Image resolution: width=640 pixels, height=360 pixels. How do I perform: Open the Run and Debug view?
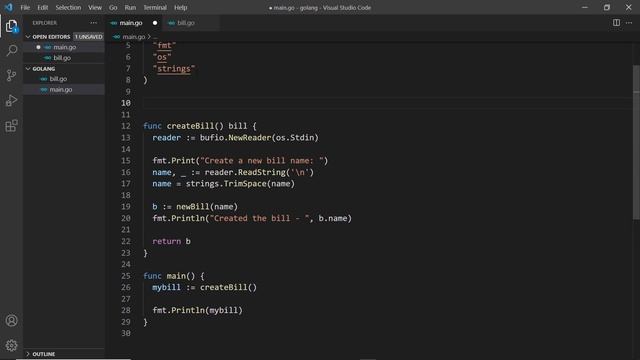click(x=11, y=100)
